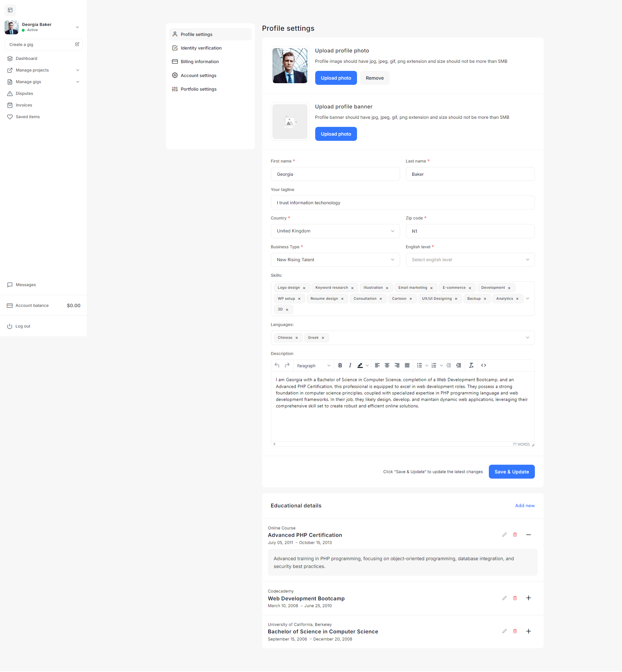Delete the Web Development Bootcamp entry
This screenshot has width=622, height=672.
(x=515, y=598)
